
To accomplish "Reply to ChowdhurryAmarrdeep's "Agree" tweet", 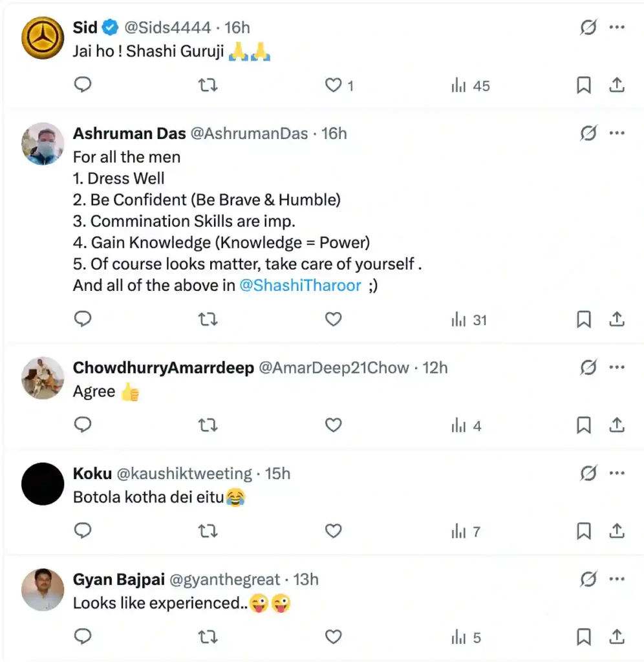I will pos(83,425).
